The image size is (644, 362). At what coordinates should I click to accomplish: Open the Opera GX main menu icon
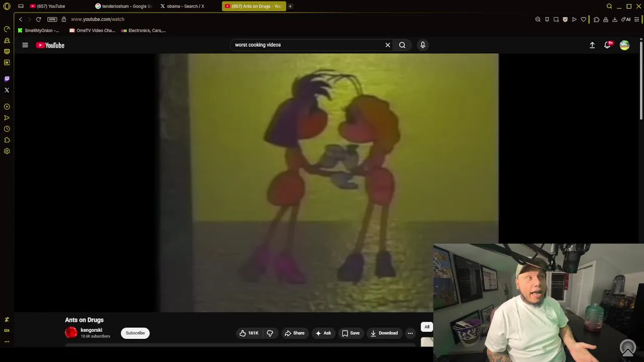coord(7,6)
